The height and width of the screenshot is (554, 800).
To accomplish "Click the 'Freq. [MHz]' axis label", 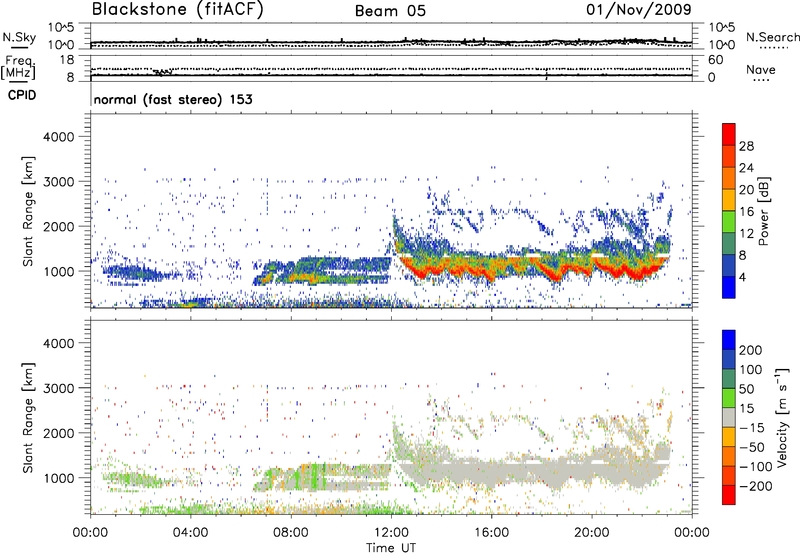I will [x=19, y=68].
